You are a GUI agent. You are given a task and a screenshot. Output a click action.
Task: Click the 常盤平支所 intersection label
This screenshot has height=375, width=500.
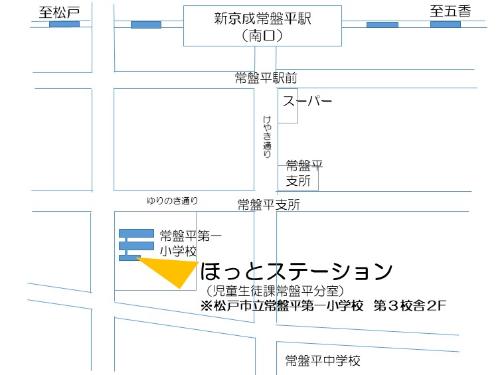(269, 204)
